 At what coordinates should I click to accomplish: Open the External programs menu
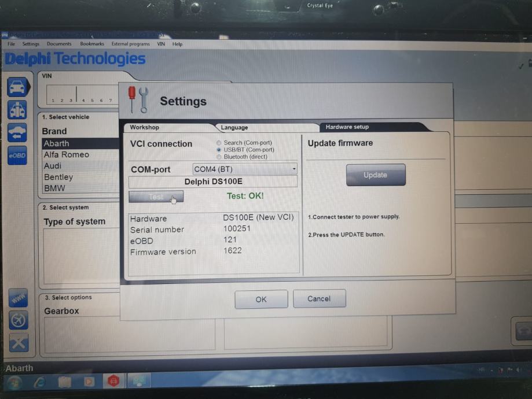pyautogui.click(x=131, y=44)
